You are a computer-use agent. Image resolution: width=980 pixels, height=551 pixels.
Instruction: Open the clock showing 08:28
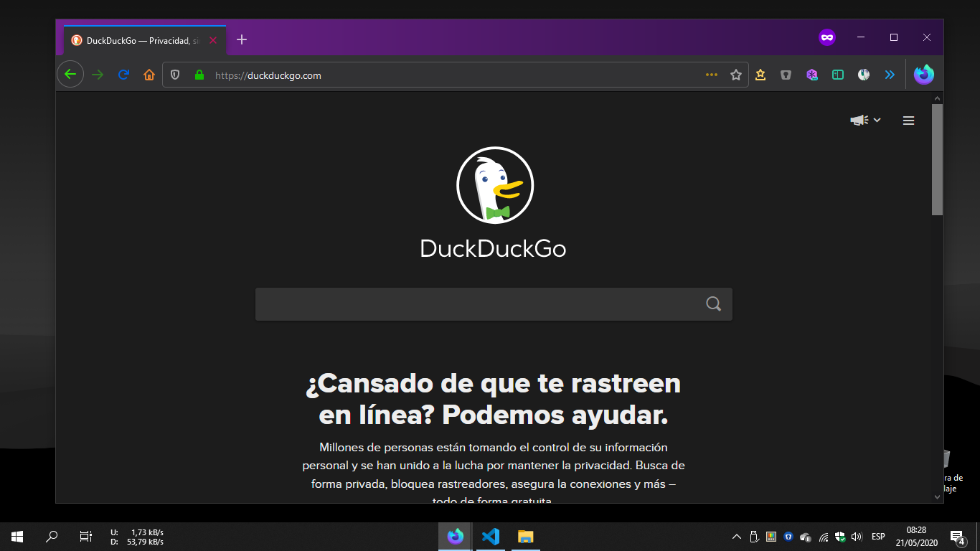(916, 537)
